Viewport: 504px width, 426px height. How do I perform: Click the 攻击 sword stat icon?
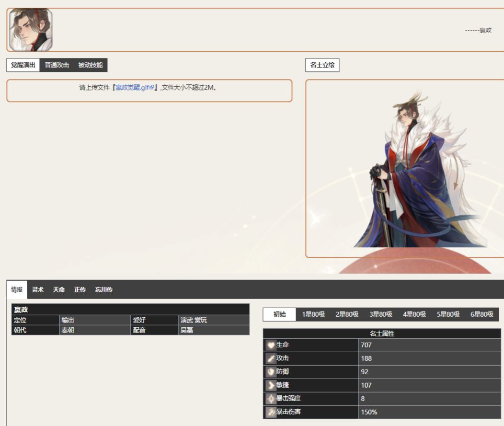coord(271,358)
